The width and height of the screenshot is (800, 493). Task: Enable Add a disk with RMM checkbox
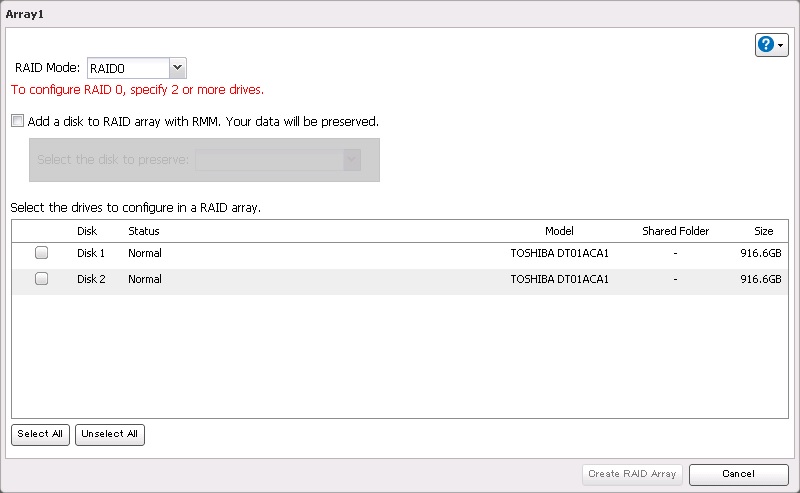point(17,121)
